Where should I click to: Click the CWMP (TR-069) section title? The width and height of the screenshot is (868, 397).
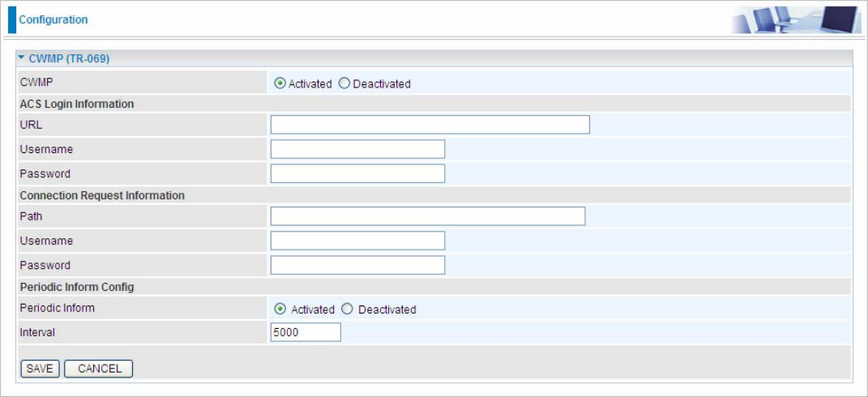69,58
